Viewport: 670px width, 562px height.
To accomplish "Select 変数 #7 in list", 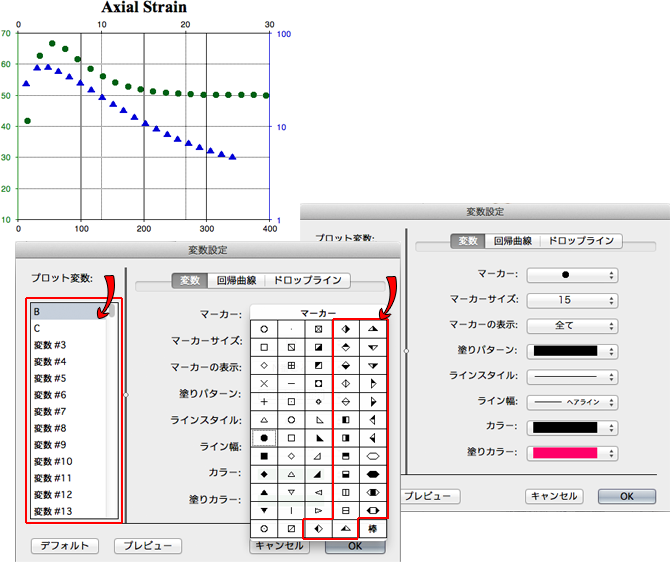I will (x=68, y=412).
